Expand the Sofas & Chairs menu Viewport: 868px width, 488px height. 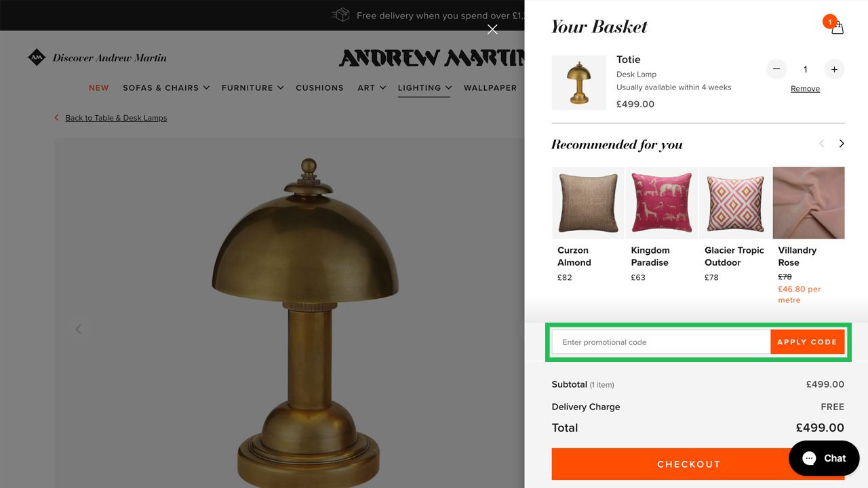[x=166, y=87]
